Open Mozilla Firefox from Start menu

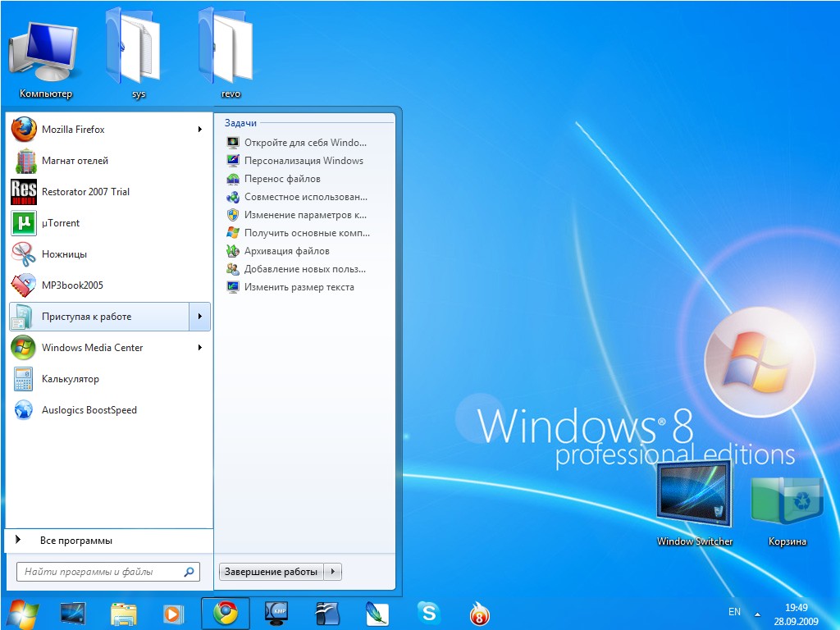click(73, 130)
